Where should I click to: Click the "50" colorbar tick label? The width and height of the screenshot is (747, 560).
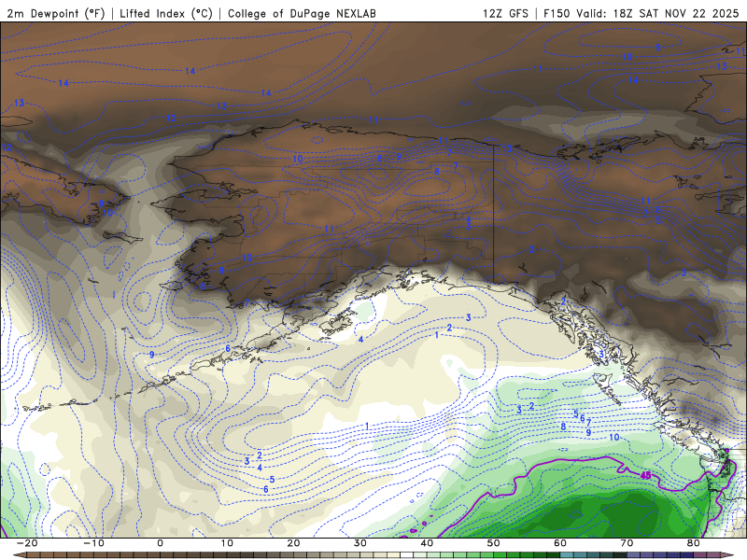tap(494, 543)
